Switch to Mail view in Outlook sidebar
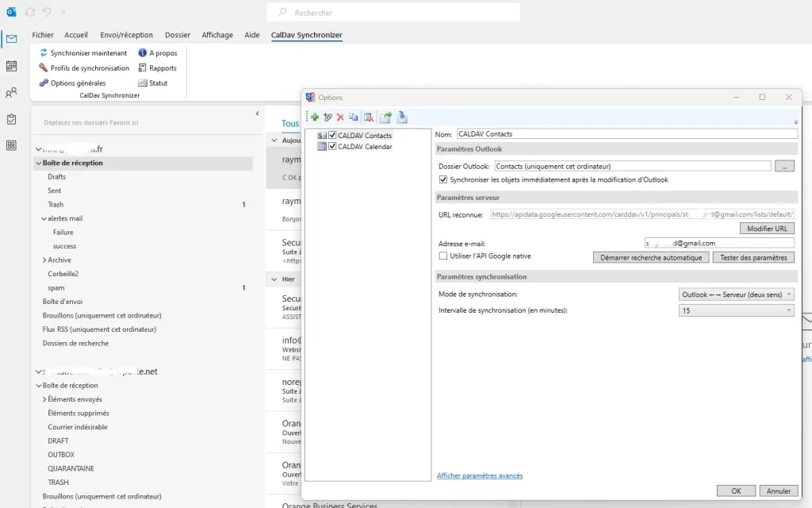This screenshot has width=812, height=508. pos(11,39)
